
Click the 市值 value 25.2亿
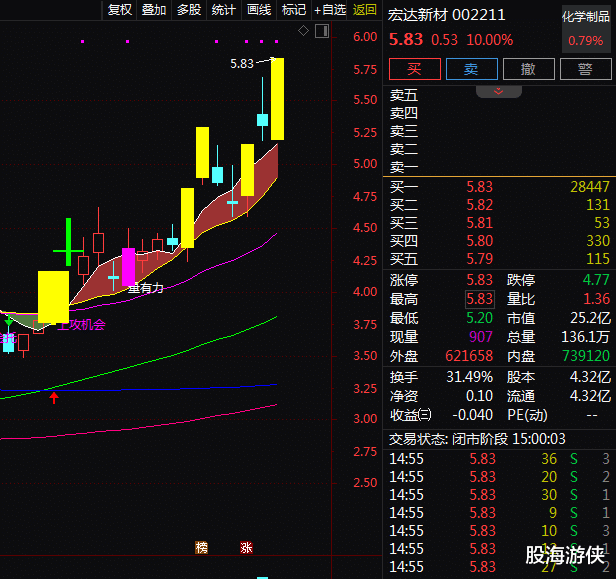(x=590, y=318)
